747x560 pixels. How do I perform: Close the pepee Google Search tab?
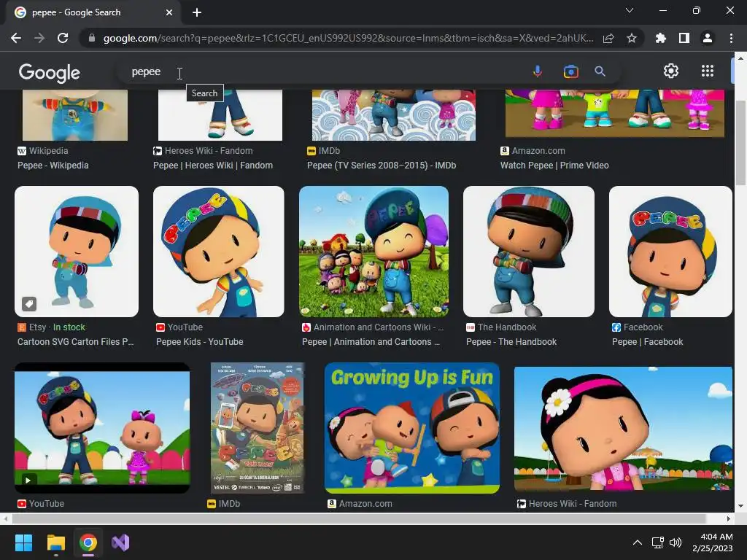pyautogui.click(x=169, y=12)
